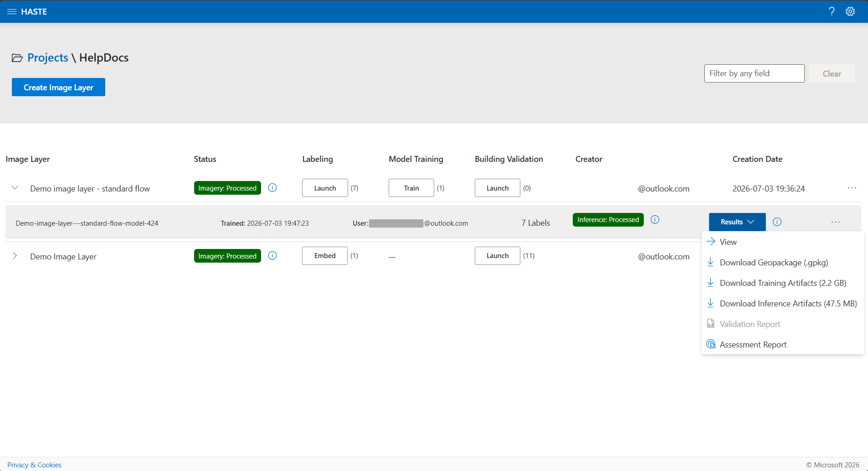Click info icon next to Inference: Processed
This screenshot has height=471, width=868.
click(655, 220)
